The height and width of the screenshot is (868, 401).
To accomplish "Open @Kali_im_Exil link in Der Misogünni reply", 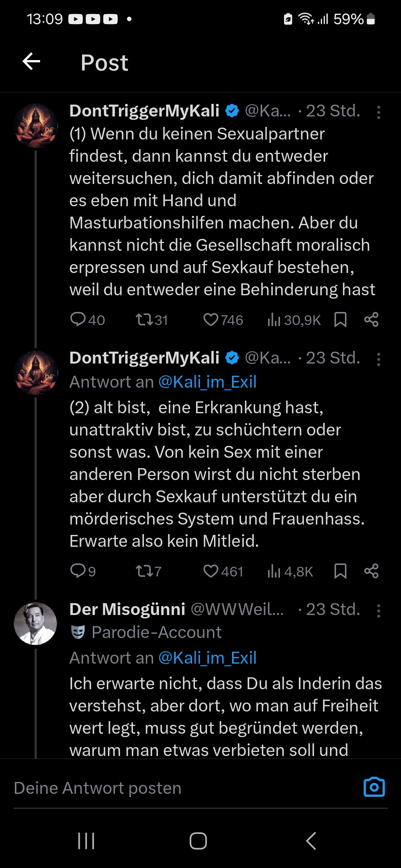I will coord(207,658).
